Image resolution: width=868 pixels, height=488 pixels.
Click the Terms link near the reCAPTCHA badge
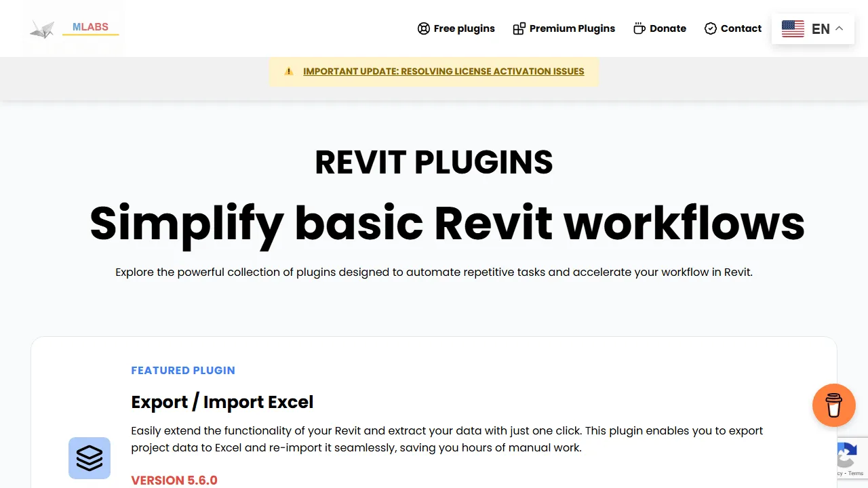coord(855,474)
